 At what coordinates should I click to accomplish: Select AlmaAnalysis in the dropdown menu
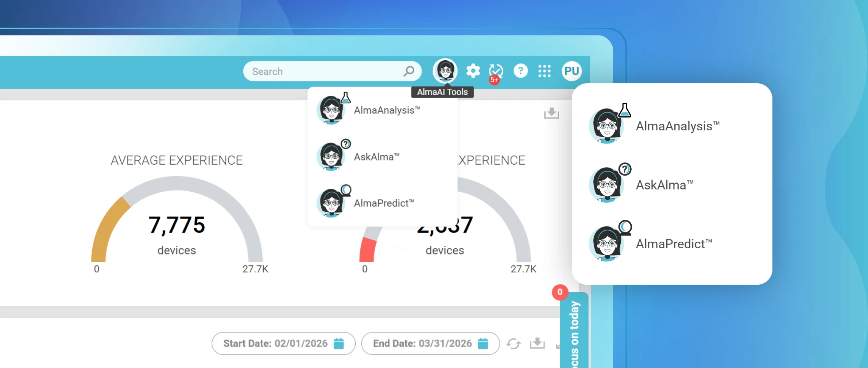[383, 110]
